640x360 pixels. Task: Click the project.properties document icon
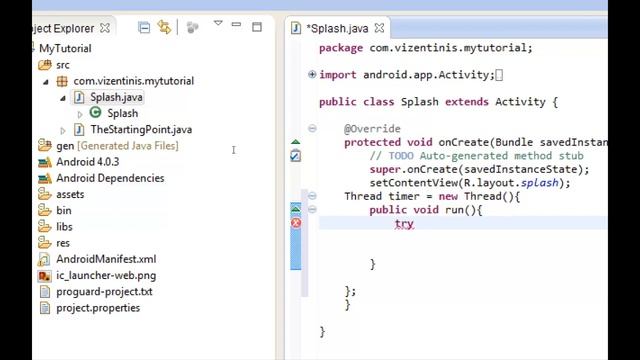[x=44, y=308]
